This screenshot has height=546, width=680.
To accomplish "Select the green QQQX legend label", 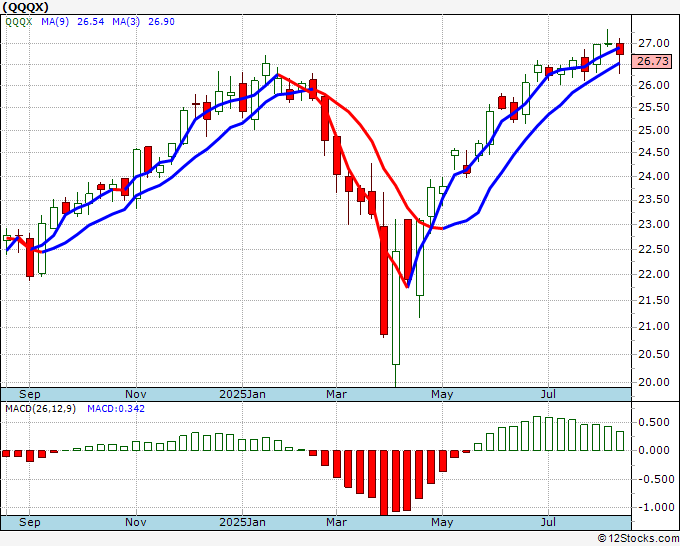I will click(19, 22).
